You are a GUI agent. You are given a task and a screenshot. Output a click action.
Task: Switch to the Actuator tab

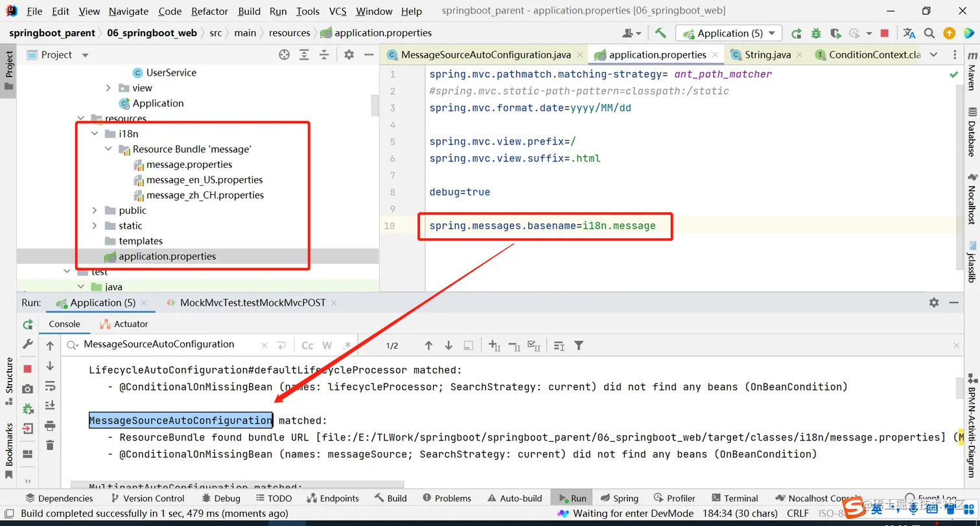[124, 324]
